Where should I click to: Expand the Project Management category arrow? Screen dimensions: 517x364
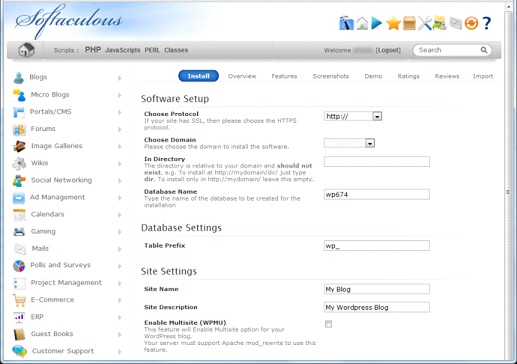coord(119,283)
